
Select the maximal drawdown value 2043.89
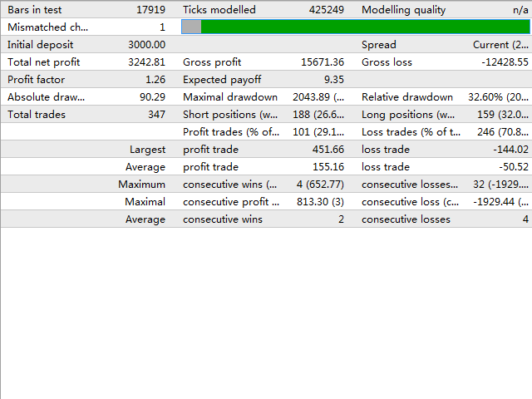[311, 97]
